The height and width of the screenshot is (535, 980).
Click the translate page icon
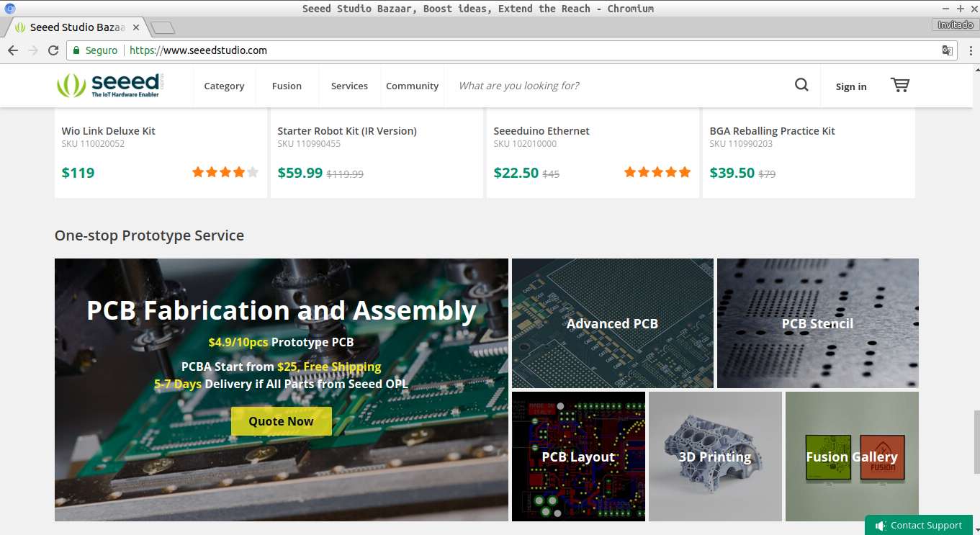coord(948,50)
